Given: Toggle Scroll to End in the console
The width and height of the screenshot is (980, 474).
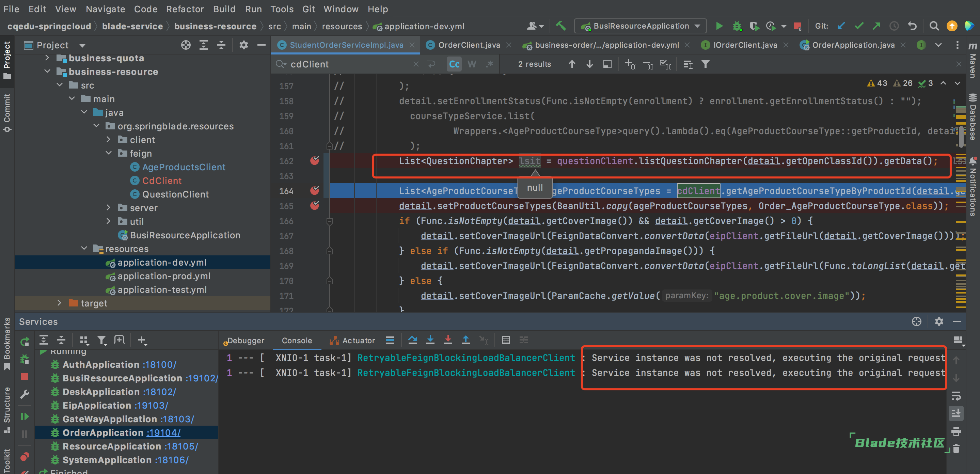Looking at the screenshot, I should pos(956,413).
